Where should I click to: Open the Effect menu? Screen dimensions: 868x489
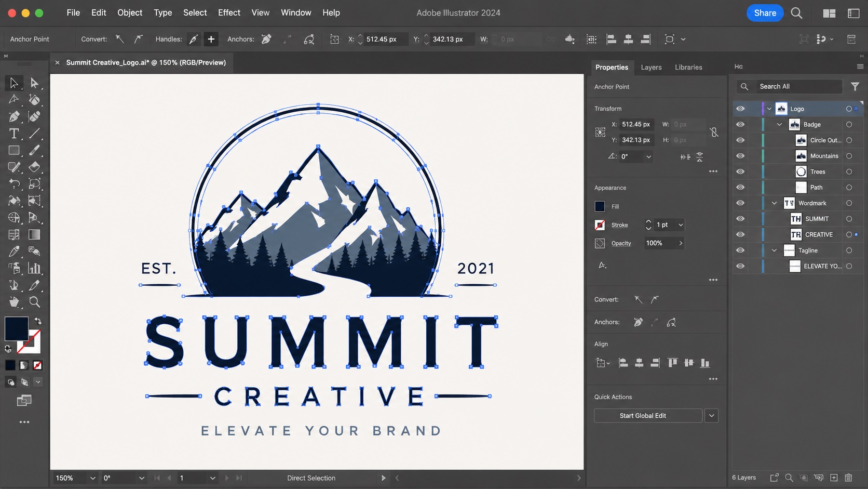pos(229,12)
